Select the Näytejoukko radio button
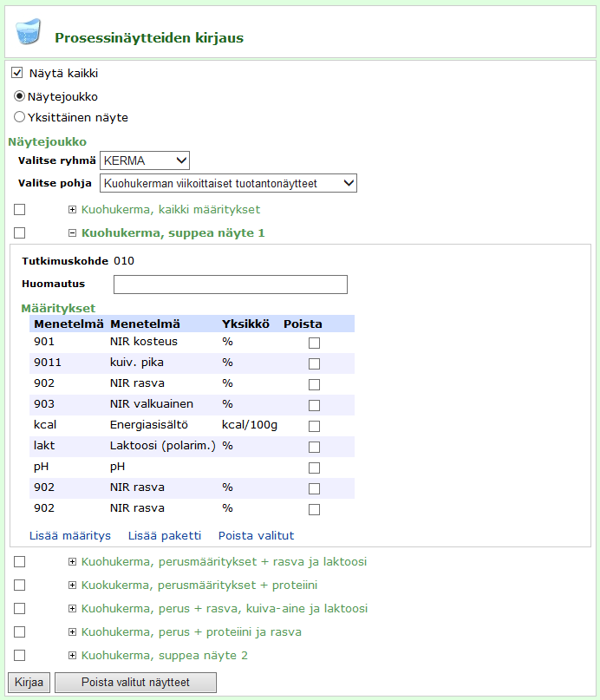Screen dimensions: 600x700 19,96
